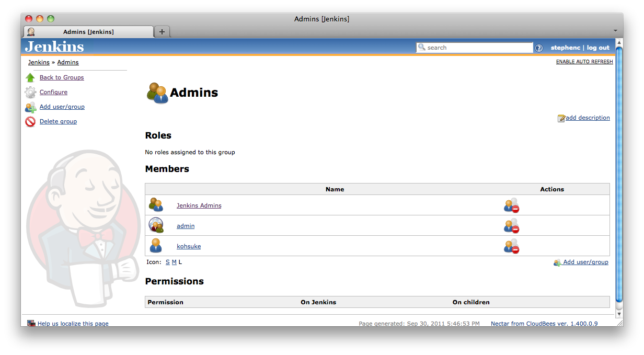
Task: Click the favicon on Admins browser tab
Action: [x=31, y=32]
